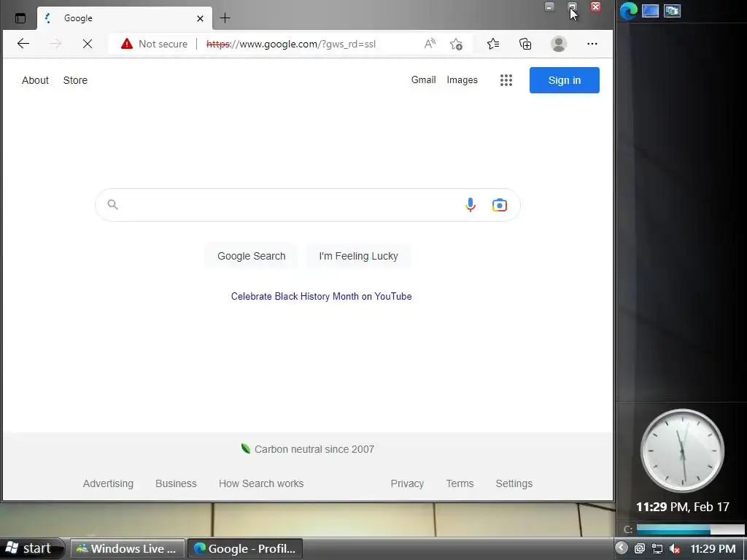The height and width of the screenshot is (560, 747).
Task: Open the tab actions menu icon
Action: tap(20, 18)
